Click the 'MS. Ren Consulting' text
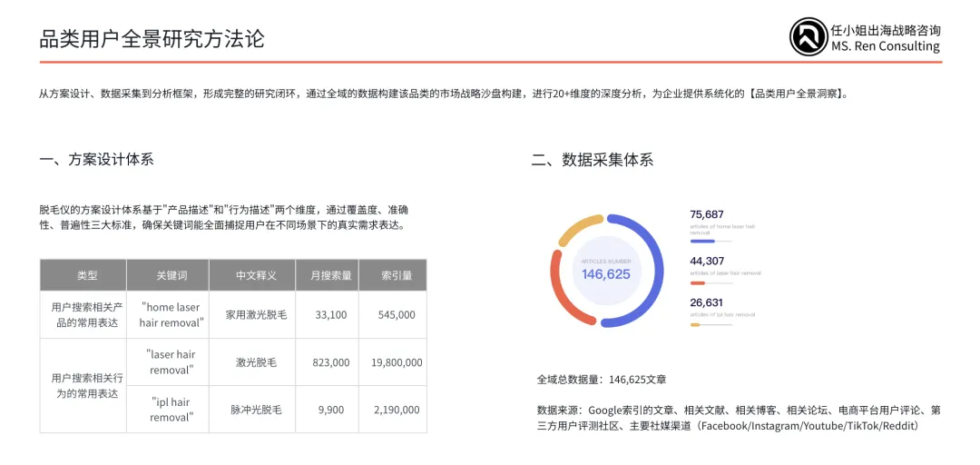 (x=885, y=46)
